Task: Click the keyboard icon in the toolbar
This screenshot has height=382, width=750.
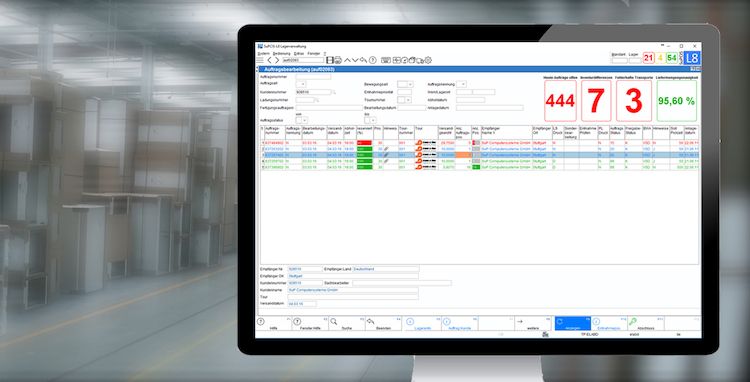Action: coord(386,60)
